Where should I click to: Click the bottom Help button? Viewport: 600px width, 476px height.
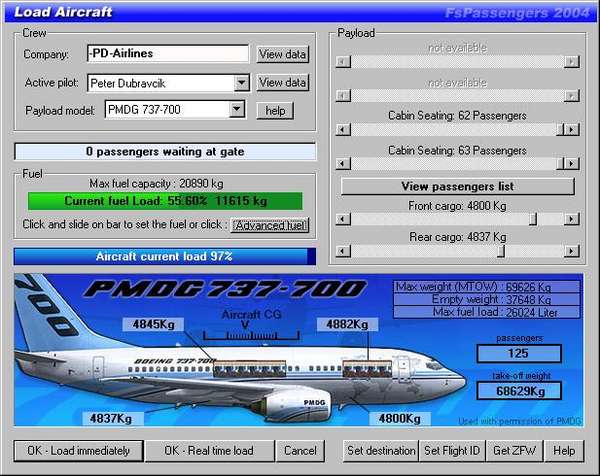(564, 451)
